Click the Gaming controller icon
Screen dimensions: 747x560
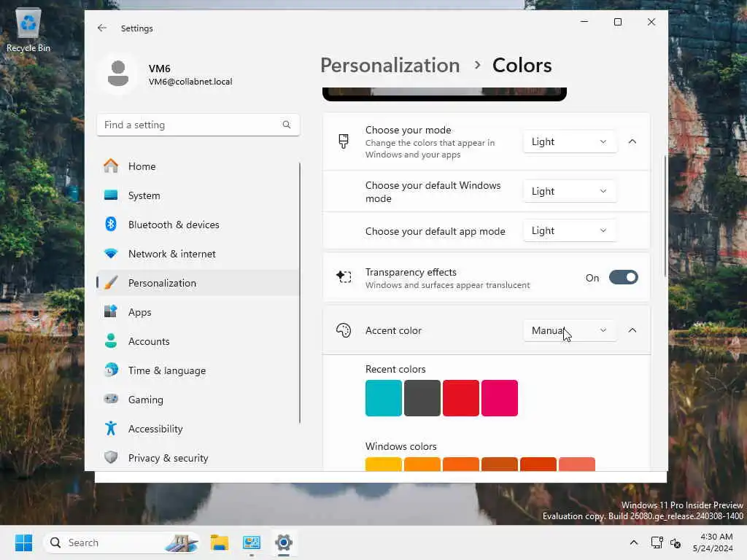click(x=111, y=399)
